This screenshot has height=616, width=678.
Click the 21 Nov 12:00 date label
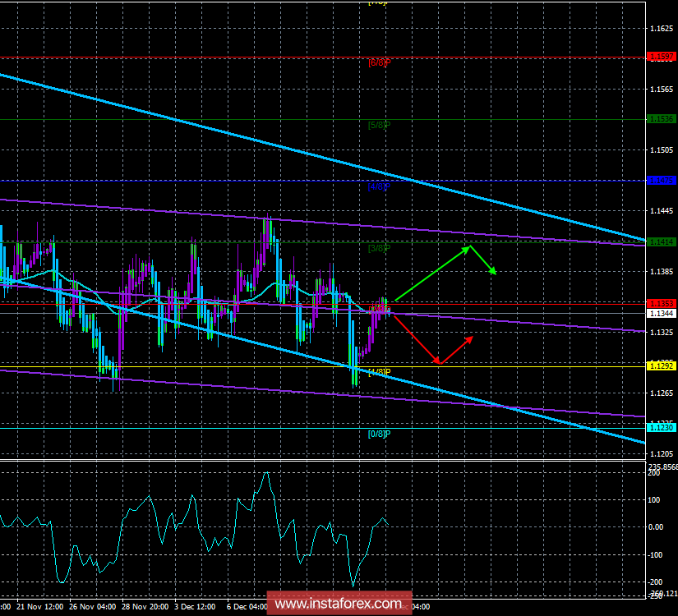(40, 606)
